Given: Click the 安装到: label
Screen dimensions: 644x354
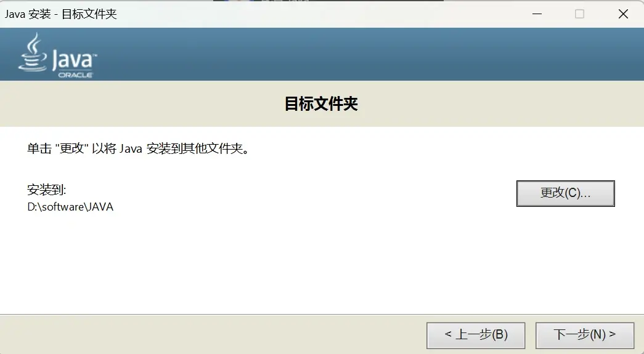Looking at the screenshot, I should pos(46,190).
